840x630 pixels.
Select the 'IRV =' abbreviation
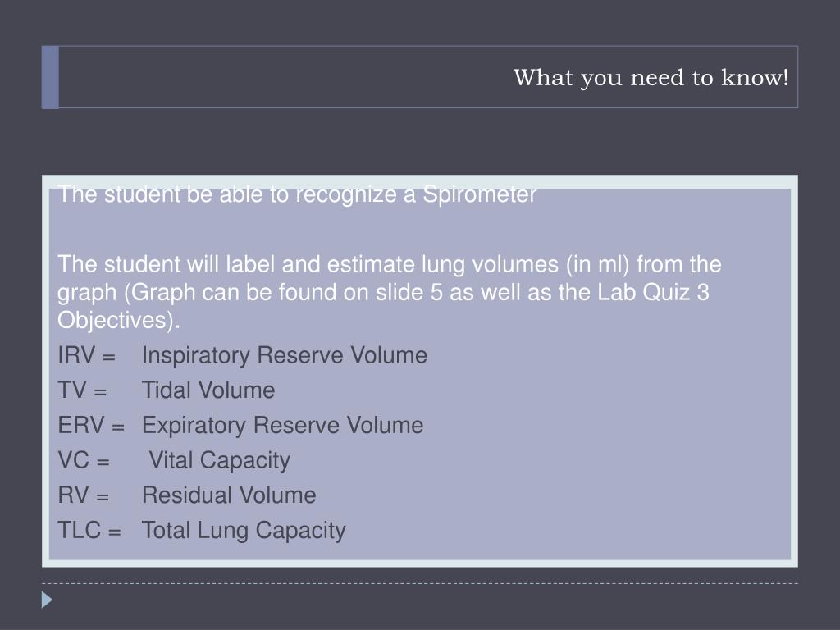click(87, 355)
